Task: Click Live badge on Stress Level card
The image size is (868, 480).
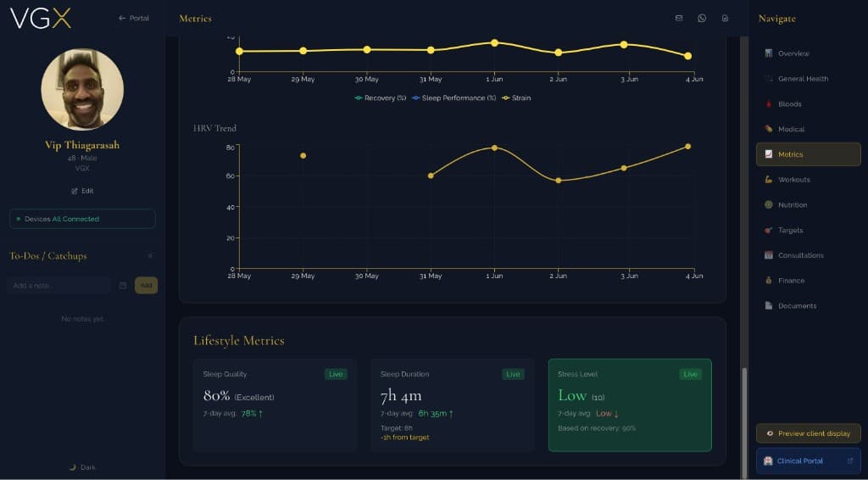Action: click(690, 374)
